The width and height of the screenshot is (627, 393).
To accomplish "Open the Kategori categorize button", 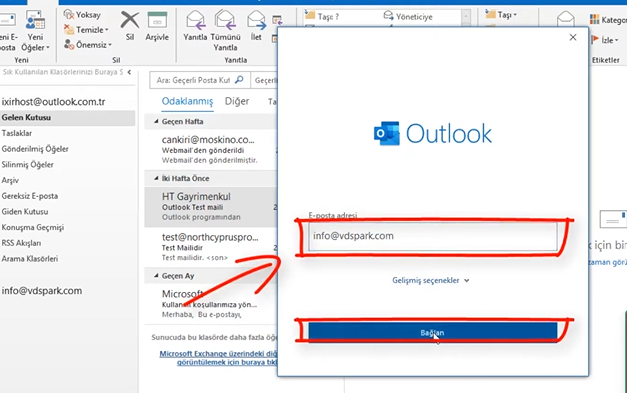I will tap(608, 19).
